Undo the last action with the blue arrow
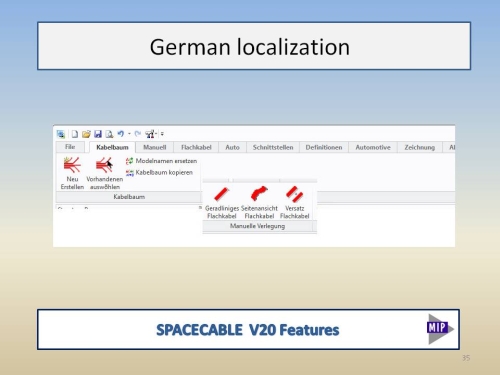 pyautogui.click(x=121, y=134)
